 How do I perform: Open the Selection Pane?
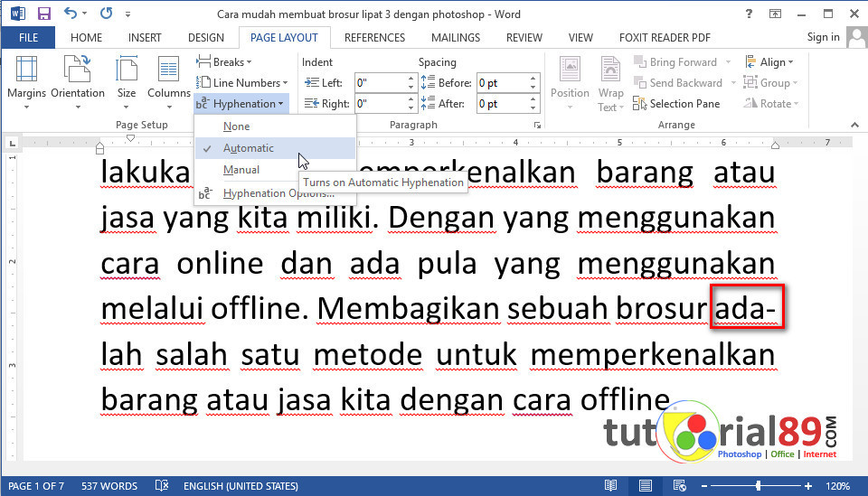[676, 104]
